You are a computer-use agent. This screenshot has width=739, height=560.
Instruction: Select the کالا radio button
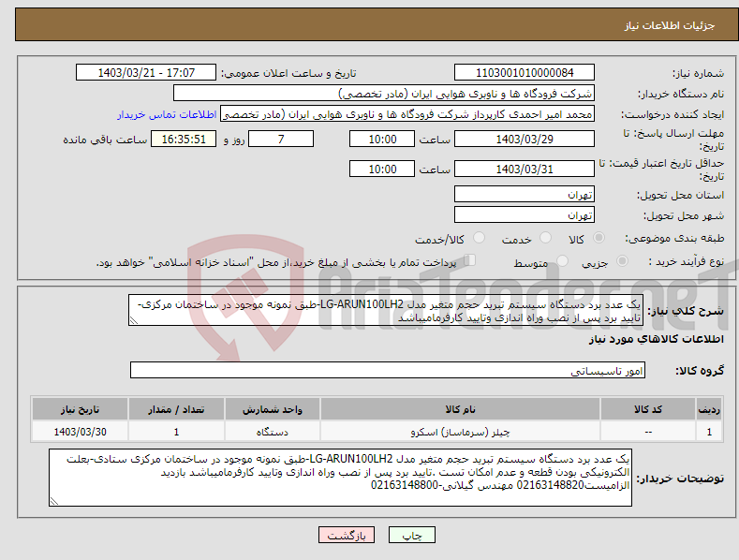599,238
